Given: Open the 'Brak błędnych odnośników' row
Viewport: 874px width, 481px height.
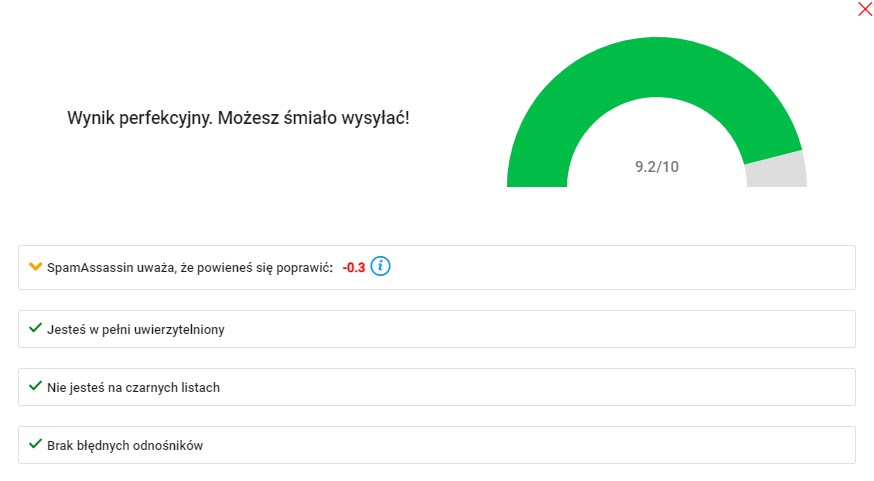Looking at the screenshot, I should [x=436, y=445].
